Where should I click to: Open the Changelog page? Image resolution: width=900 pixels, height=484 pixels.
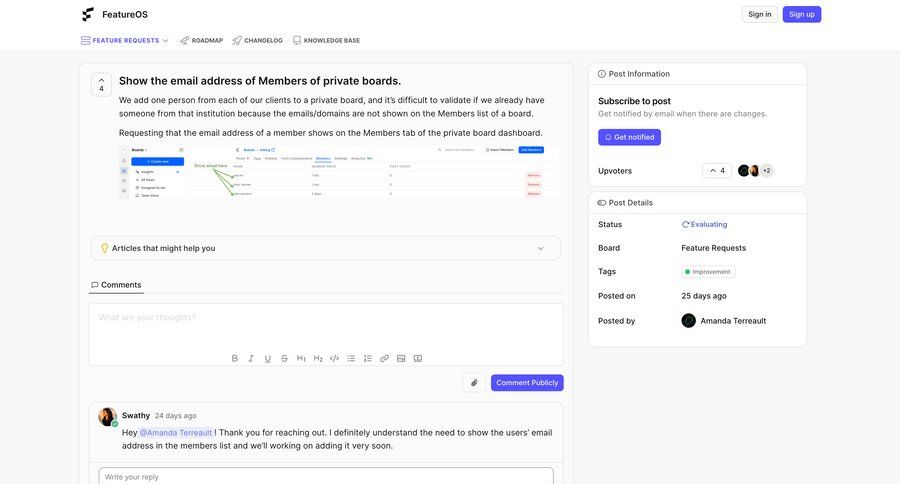point(258,41)
